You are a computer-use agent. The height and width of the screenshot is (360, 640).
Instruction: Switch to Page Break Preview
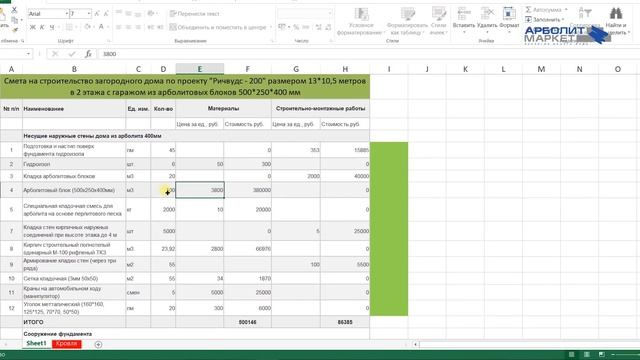click(x=602, y=354)
